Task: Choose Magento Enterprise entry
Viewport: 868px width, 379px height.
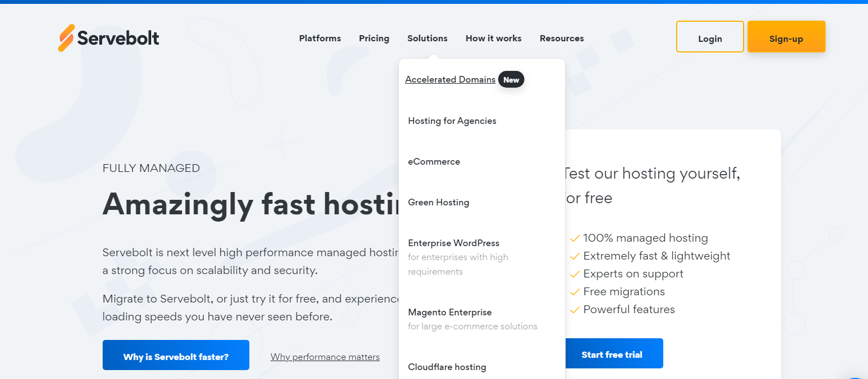Action: tap(450, 313)
